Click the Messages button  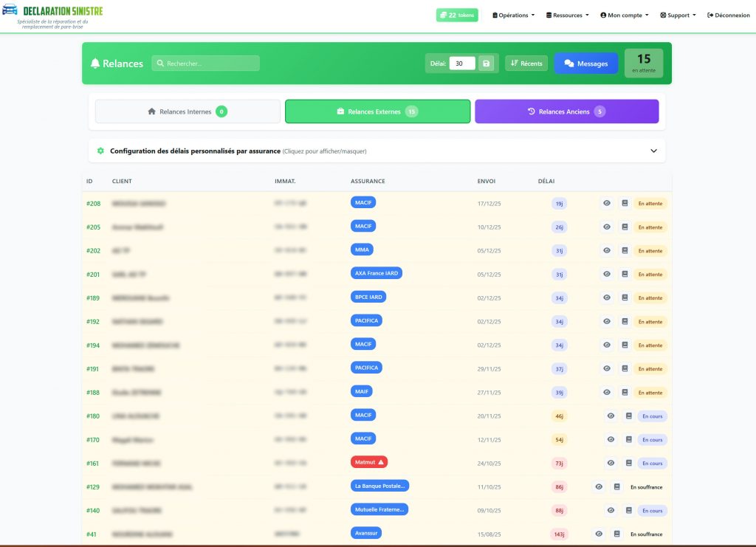(x=586, y=63)
